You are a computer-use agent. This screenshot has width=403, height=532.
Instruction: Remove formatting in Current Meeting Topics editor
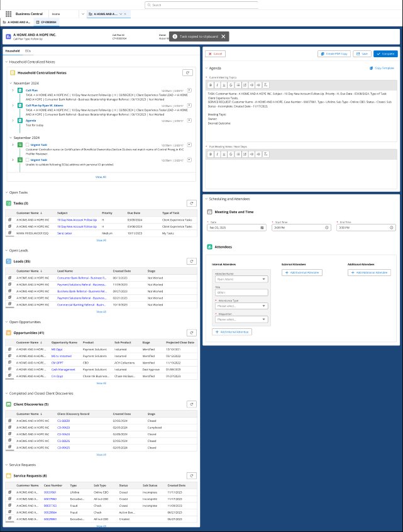pyautogui.click(x=266, y=85)
